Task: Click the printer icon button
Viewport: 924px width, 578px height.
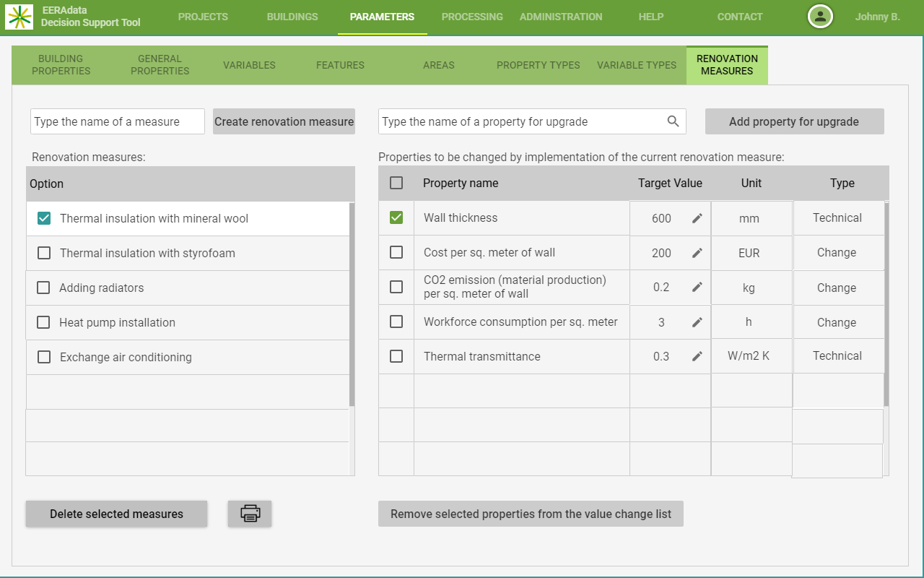Action: 250,514
